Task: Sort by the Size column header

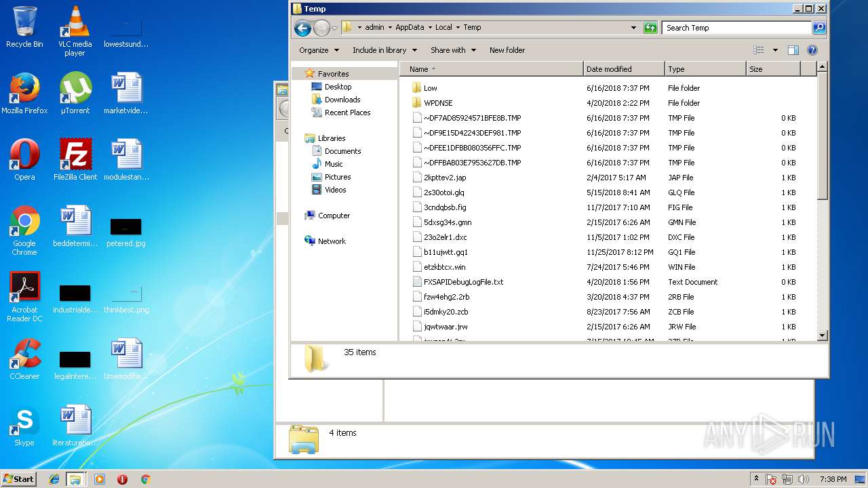Action: pos(773,69)
